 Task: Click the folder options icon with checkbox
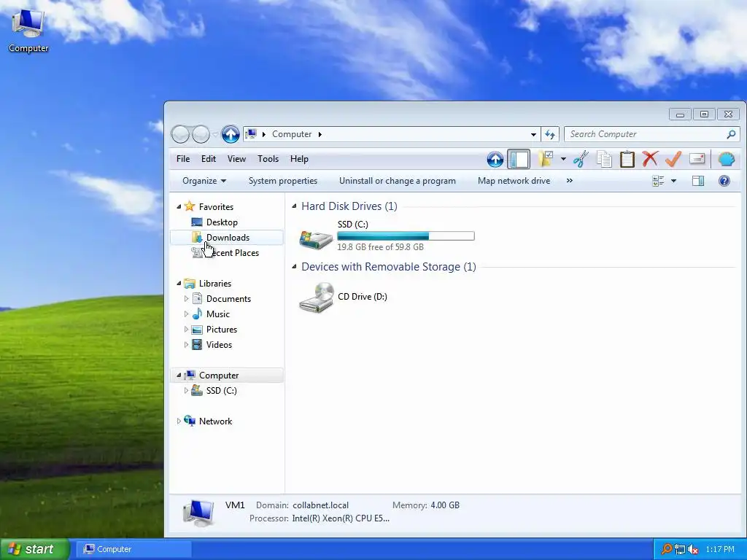[546, 159]
